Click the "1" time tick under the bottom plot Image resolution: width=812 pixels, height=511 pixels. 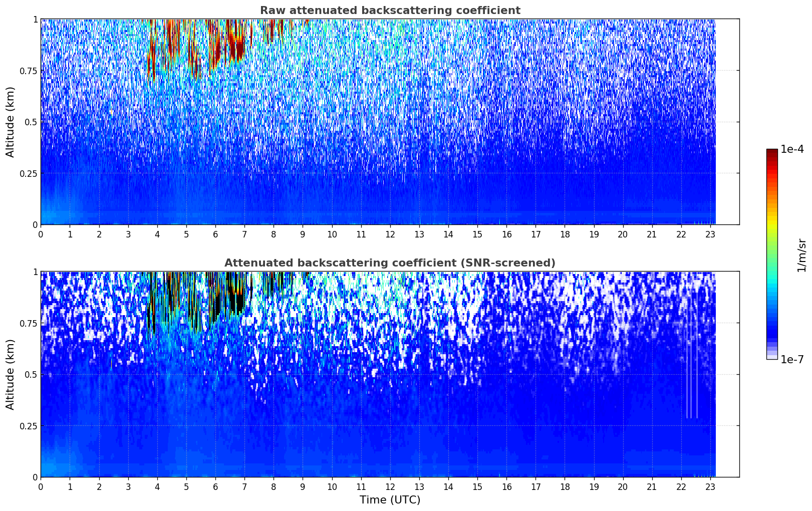[70, 486]
